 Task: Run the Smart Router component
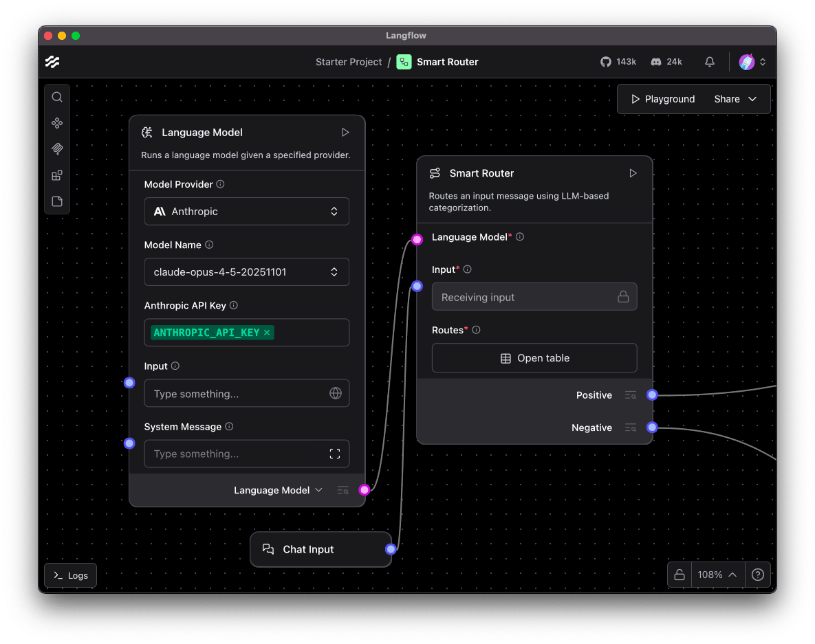[633, 173]
